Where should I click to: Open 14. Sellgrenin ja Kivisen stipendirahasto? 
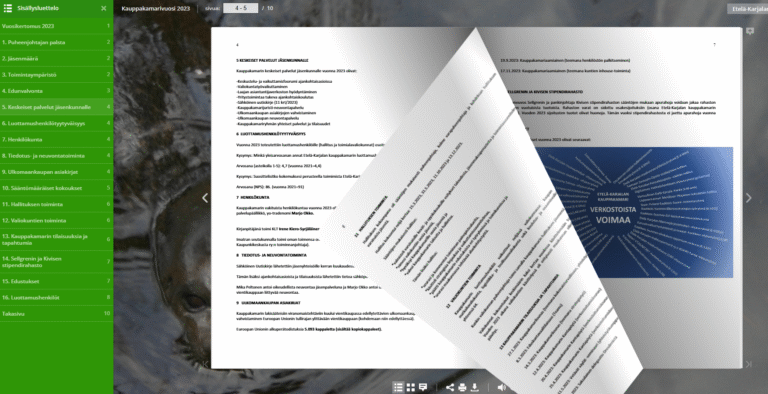coord(57,262)
